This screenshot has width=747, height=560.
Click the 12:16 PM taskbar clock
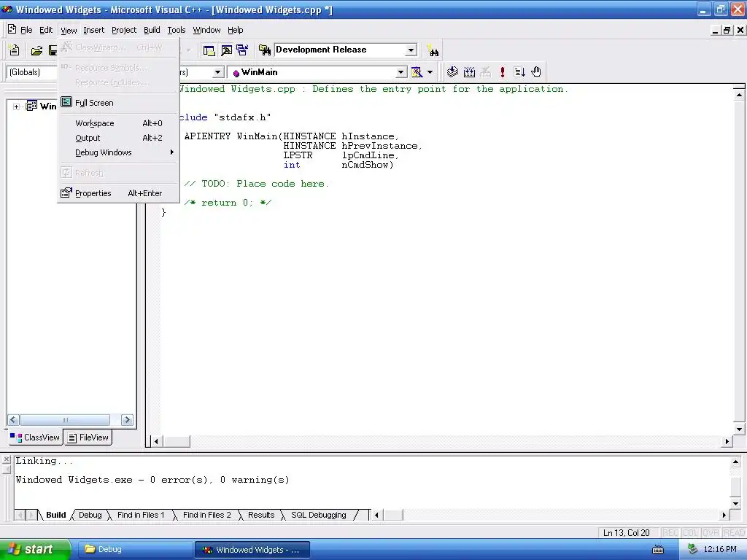(x=720, y=550)
